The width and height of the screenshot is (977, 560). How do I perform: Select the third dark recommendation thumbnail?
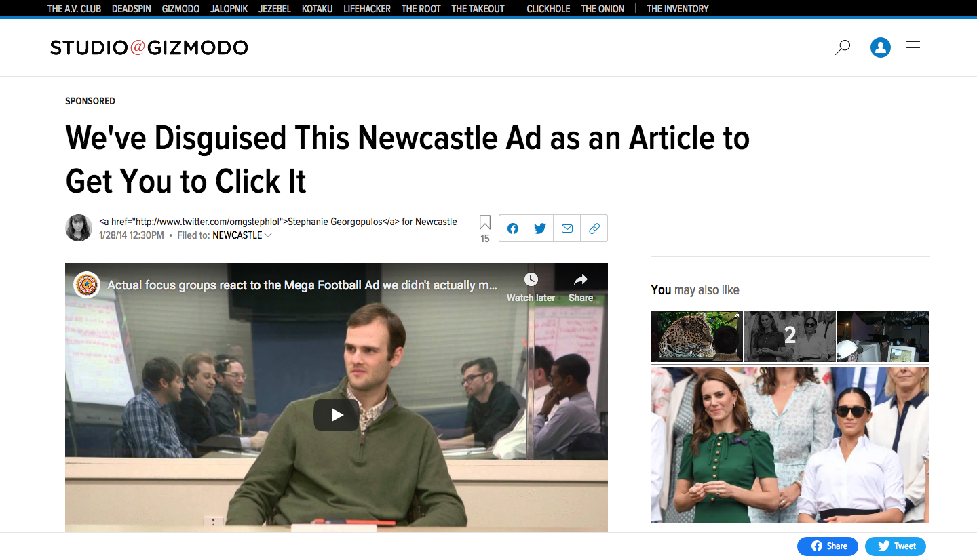883,336
